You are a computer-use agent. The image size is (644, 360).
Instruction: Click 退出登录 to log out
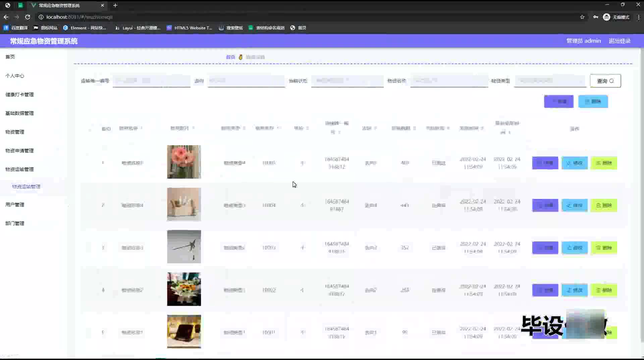coord(620,41)
